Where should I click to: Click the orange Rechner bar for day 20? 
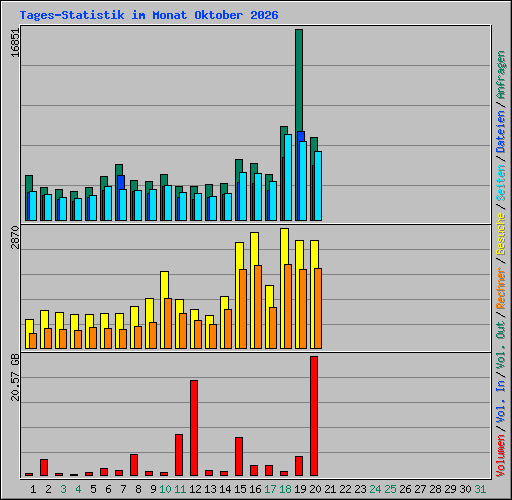click(318, 309)
